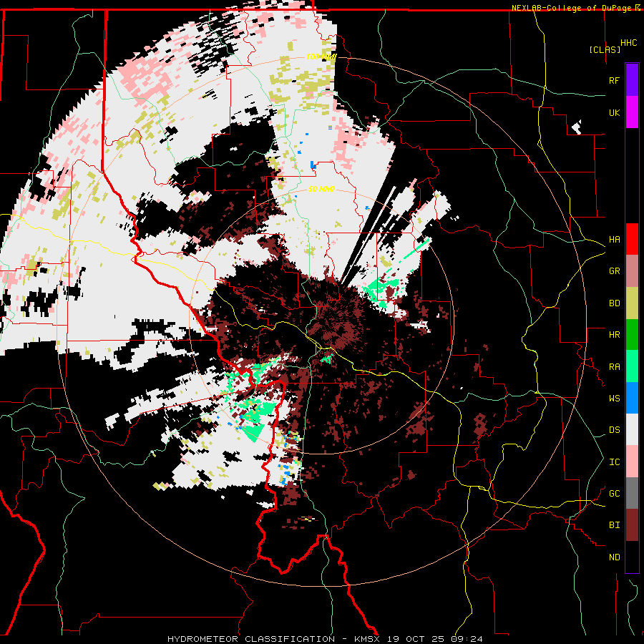
Task: Click the UK magenta legend swatch
Action: [632, 112]
